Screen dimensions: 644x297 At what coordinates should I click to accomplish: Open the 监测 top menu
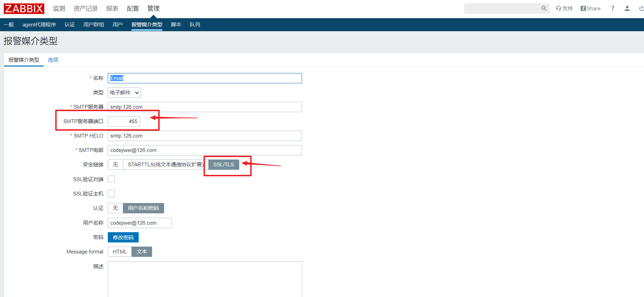(x=59, y=9)
